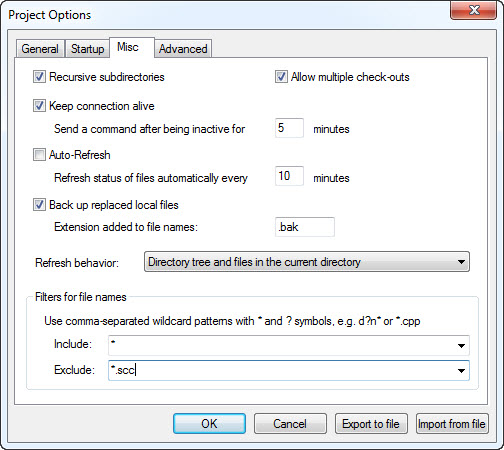Disable Keep connection alive option
The image size is (504, 450).
[39, 106]
